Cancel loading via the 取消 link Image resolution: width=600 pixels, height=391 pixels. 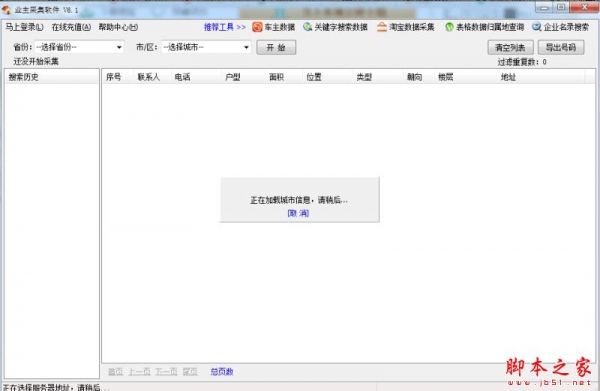(x=298, y=213)
